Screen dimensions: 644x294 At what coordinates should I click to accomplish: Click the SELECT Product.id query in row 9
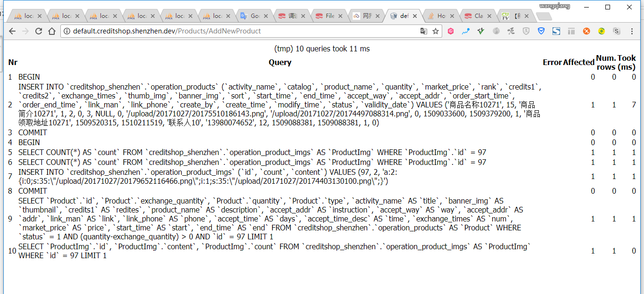(x=271, y=219)
